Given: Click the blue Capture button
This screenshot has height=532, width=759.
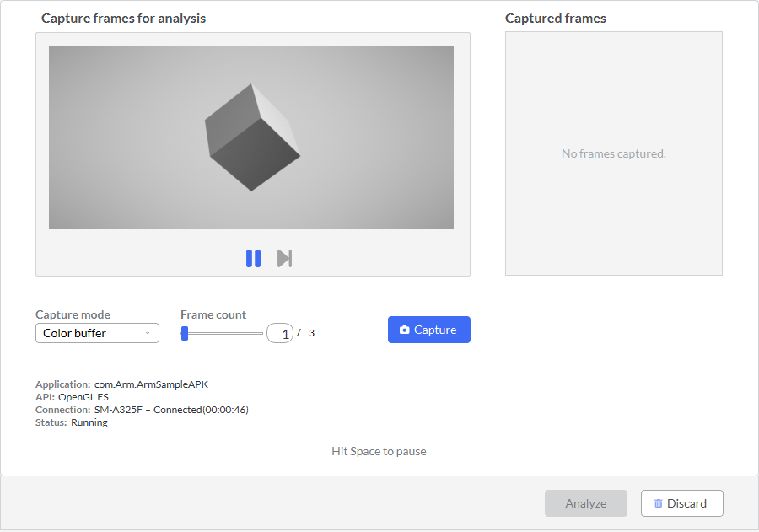Looking at the screenshot, I should pyautogui.click(x=429, y=330).
